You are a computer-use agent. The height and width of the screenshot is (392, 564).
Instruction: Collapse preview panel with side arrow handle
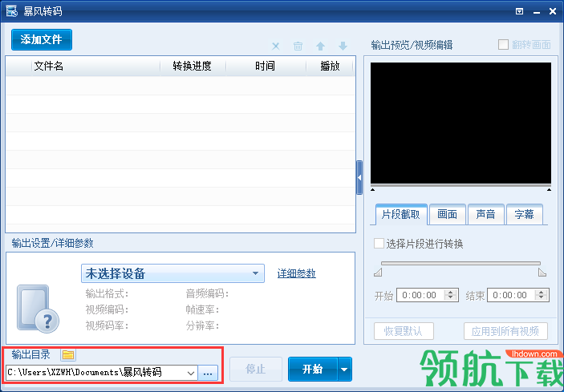click(359, 177)
